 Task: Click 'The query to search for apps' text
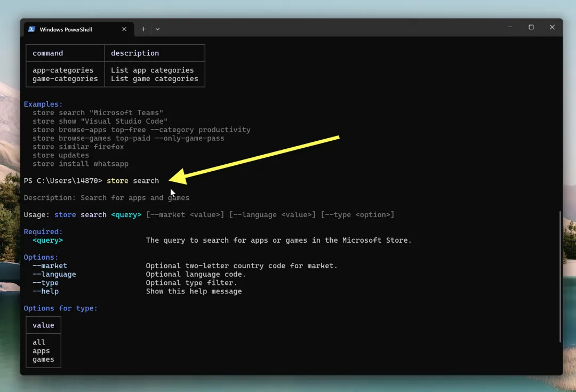tap(278, 241)
